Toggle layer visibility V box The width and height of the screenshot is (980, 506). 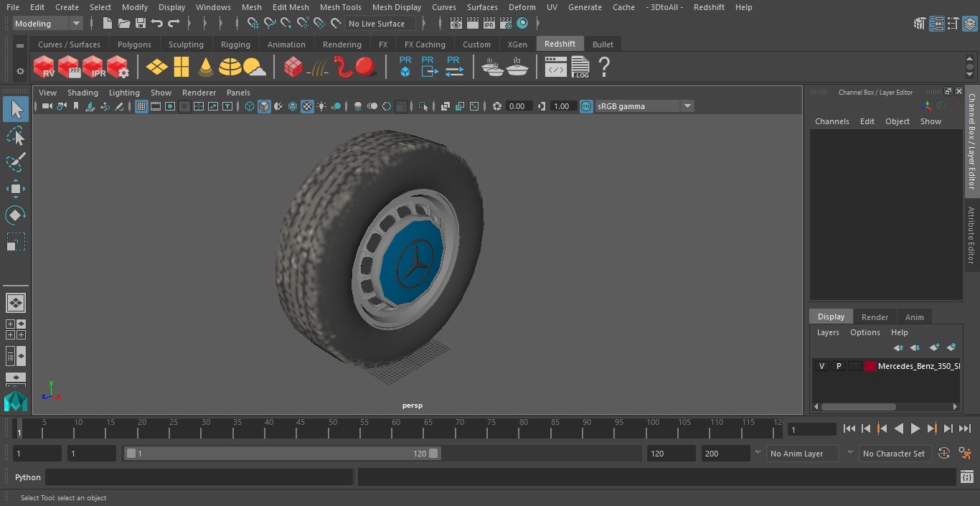point(821,366)
